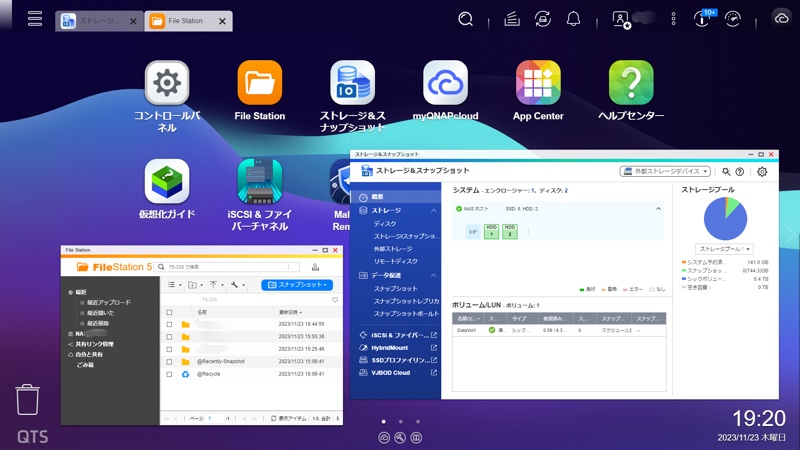This screenshot has height=450, width=800.
Task: Open myQNAPcloud desktop icon
Action: (x=445, y=83)
